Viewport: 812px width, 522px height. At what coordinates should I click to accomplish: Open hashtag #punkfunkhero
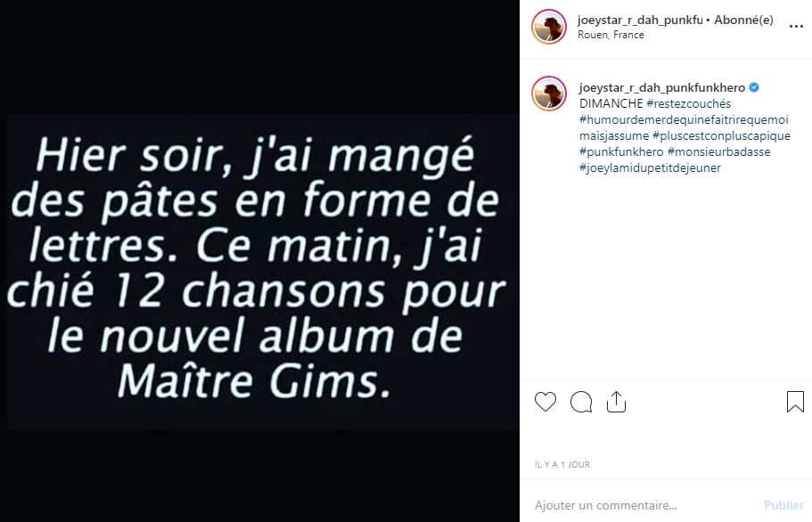click(621, 151)
